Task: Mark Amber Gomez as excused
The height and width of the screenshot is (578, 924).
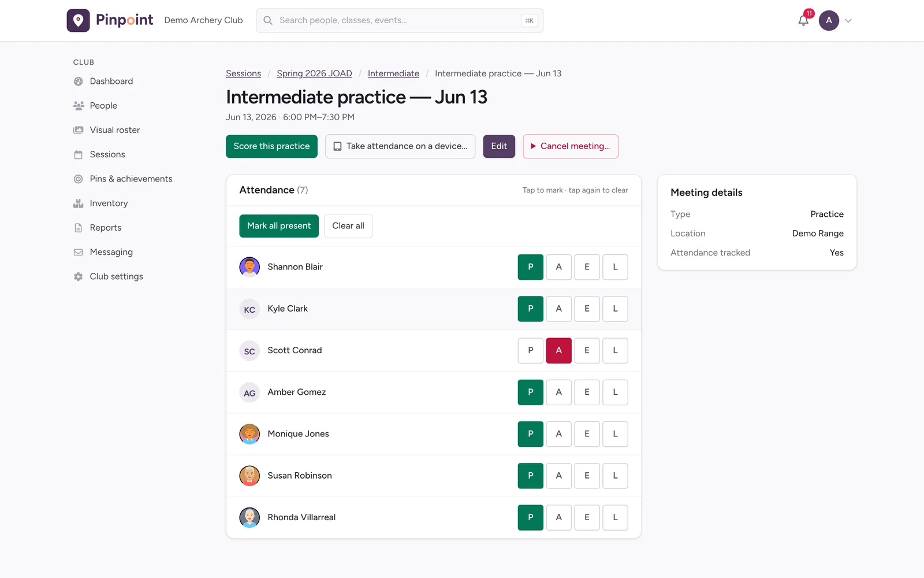Action: click(587, 392)
